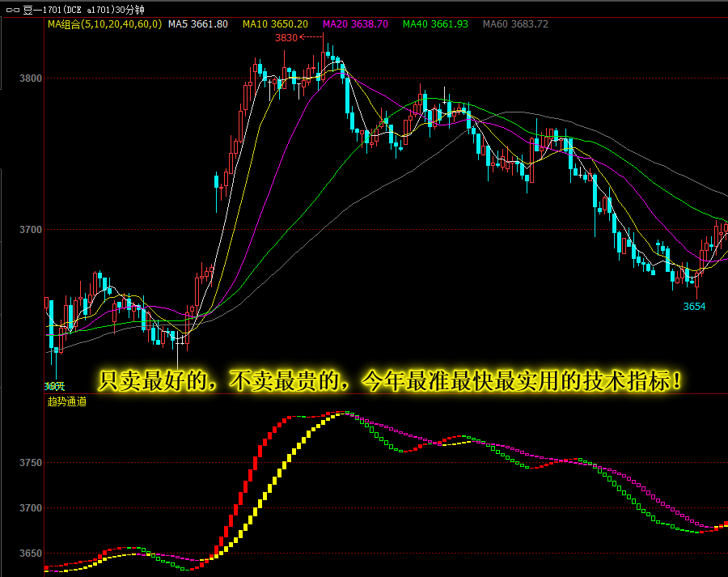Open MA组合(5,10,20,40,60,0) indicator parameters
The image size is (728, 577).
point(104,24)
